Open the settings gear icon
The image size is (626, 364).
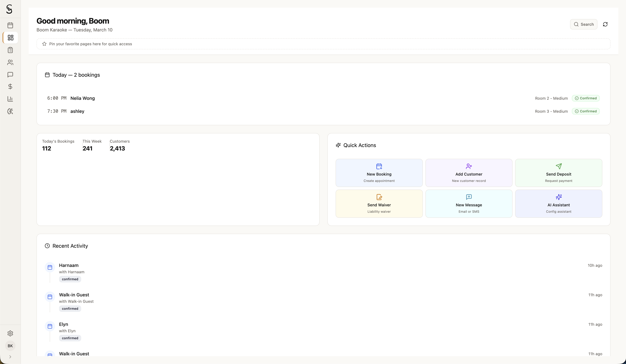(x=10, y=333)
